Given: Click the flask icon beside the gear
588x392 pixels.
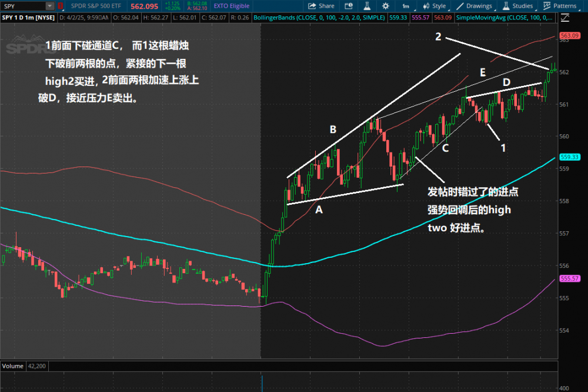Looking at the screenshot, I should tap(367, 6).
